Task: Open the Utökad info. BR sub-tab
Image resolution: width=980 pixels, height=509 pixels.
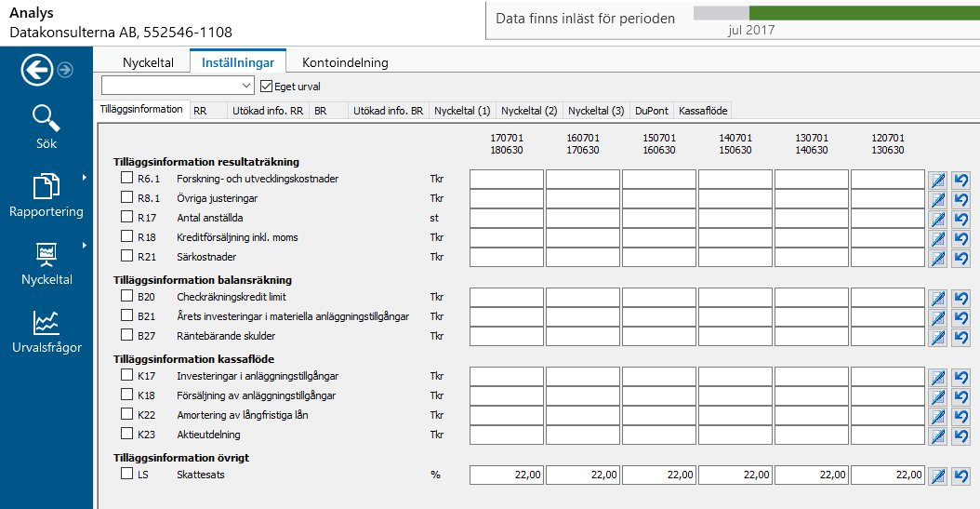Action: pos(388,111)
